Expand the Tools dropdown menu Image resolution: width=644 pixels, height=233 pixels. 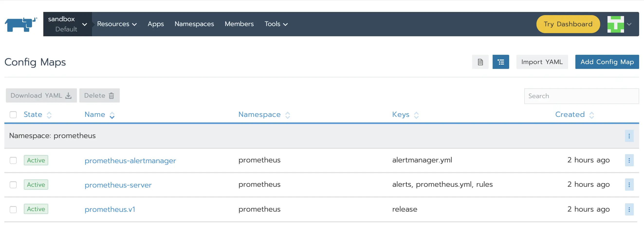click(276, 24)
